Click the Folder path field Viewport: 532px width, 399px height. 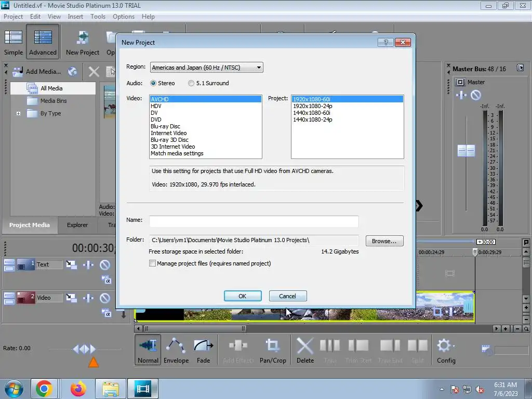(254, 240)
